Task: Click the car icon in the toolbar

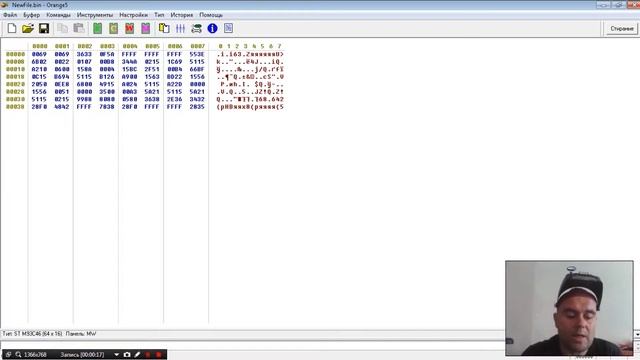Action: click(x=196, y=28)
